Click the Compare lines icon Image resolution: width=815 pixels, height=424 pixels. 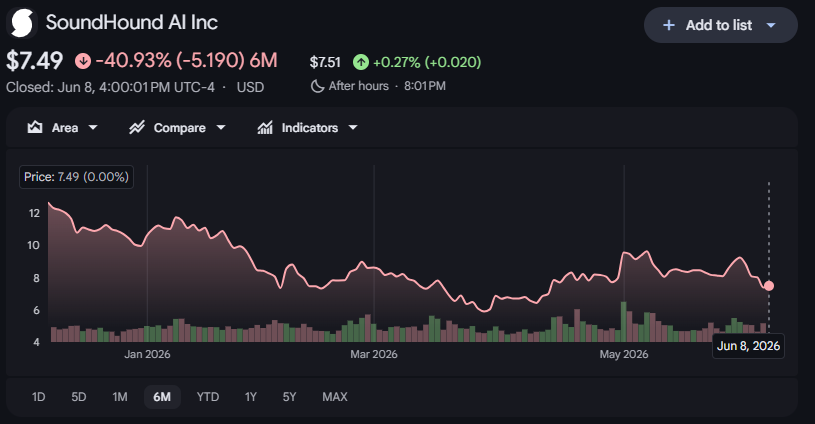pyautogui.click(x=137, y=127)
